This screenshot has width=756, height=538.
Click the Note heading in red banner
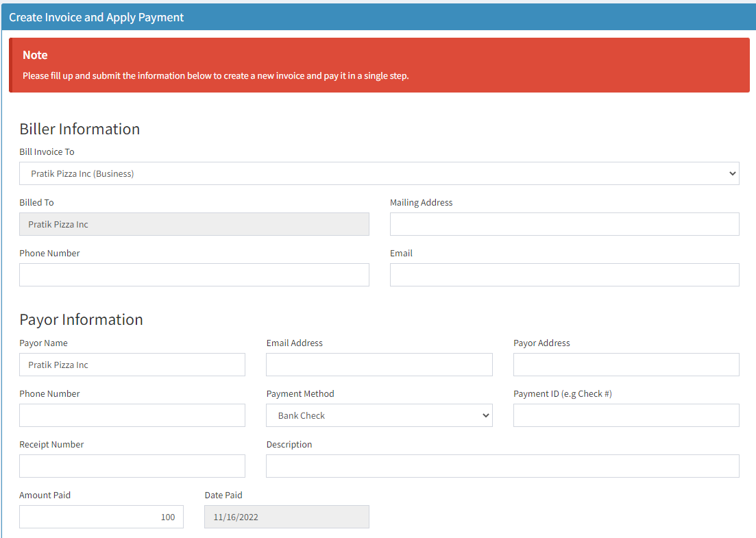coord(35,55)
